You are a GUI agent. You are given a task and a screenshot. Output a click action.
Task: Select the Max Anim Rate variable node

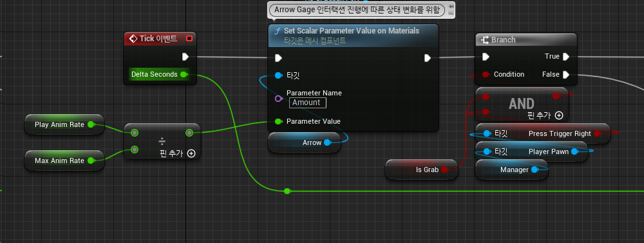click(x=64, y=160)
